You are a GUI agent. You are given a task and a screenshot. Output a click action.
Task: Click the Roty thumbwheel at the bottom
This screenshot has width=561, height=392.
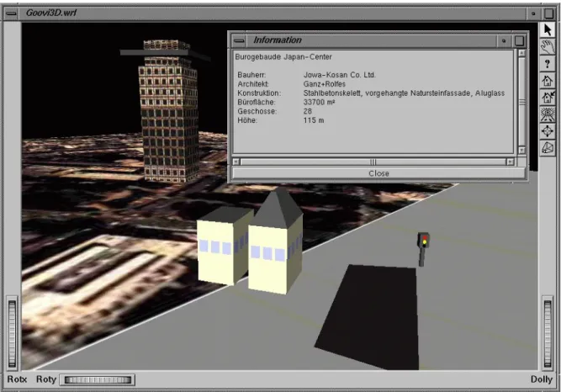(98, 380)
